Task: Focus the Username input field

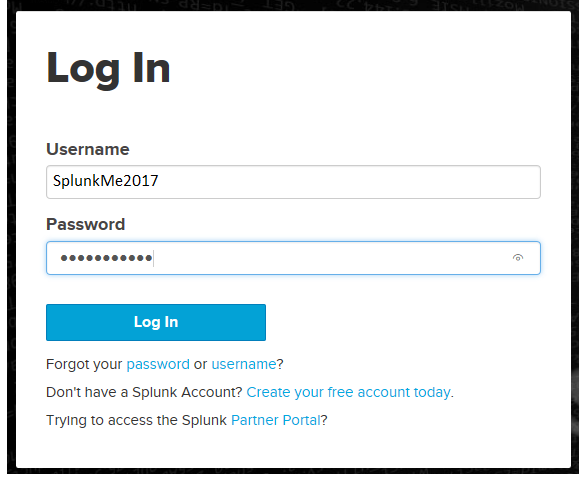Action: [293, 182]
